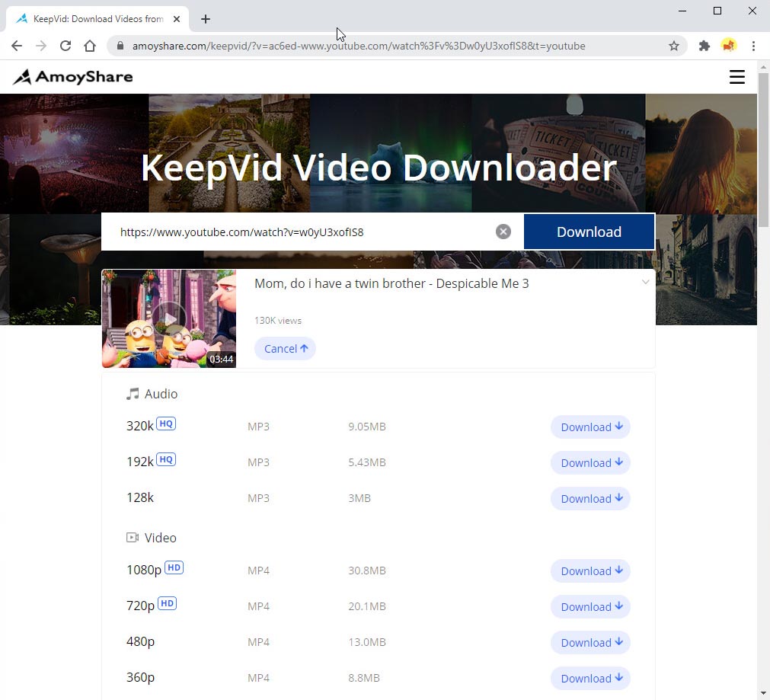Open a new browser tab with plus
Viewport: 770px width, 700px height.
coord(206,19)
